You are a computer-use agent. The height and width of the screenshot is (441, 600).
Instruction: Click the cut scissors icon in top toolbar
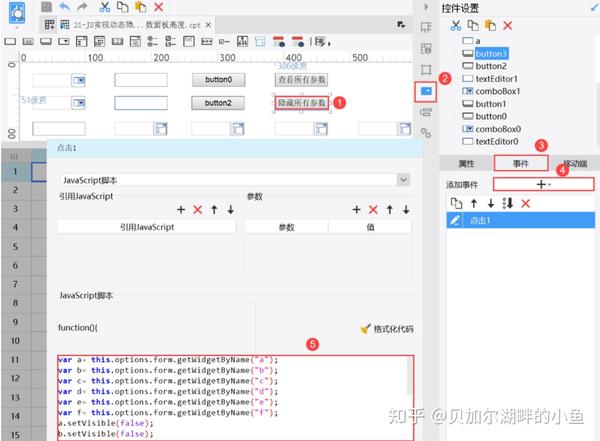click(x=104, y=7)
